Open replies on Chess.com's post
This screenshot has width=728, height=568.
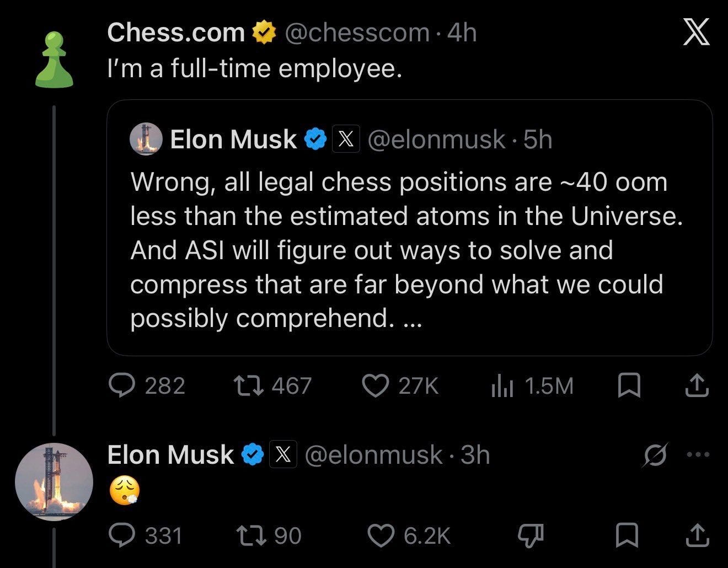click(146, 385)
